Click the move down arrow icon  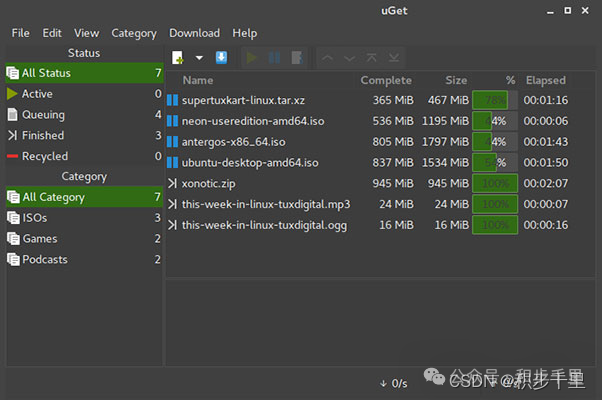tap(349, 58)
